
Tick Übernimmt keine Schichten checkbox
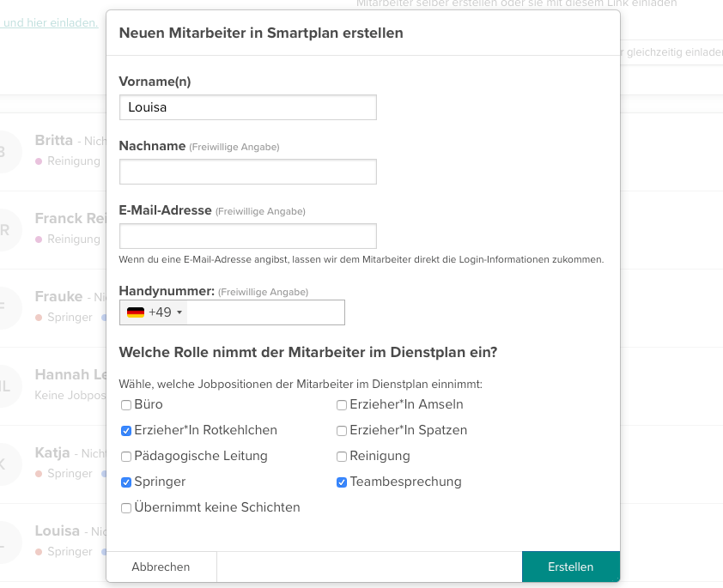coord(126,508)
